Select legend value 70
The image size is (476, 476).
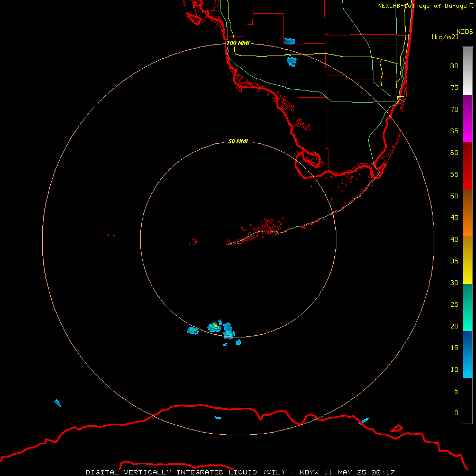[454, 109]
